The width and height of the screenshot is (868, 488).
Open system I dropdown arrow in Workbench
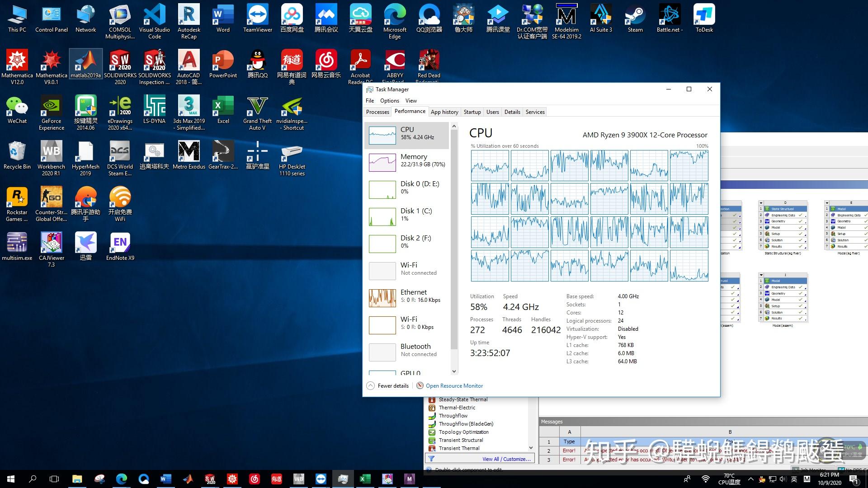[x=761, y=275]
